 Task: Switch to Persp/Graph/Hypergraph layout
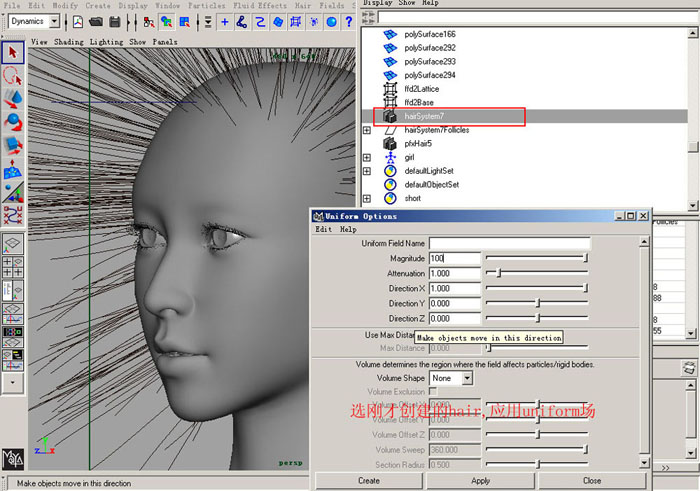click(12, 360)
